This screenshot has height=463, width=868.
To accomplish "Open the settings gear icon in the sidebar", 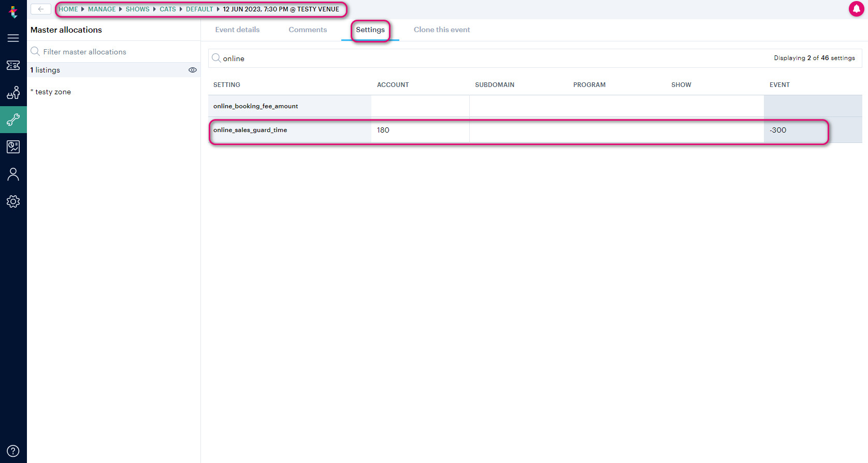I will (x=13, y=201).
